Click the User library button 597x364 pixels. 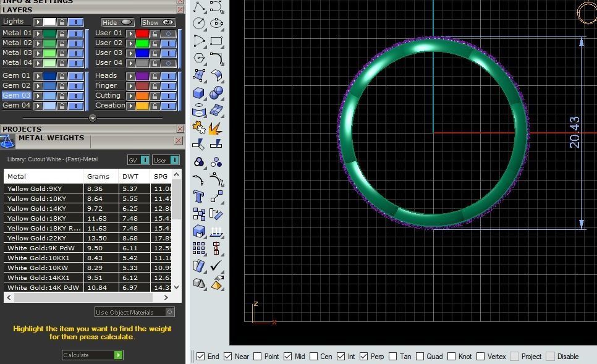coord(166,160)
